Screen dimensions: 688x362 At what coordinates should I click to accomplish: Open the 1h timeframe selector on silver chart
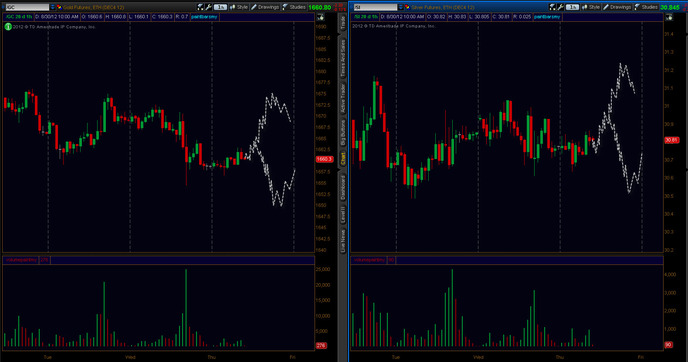(x=572, y=7)
